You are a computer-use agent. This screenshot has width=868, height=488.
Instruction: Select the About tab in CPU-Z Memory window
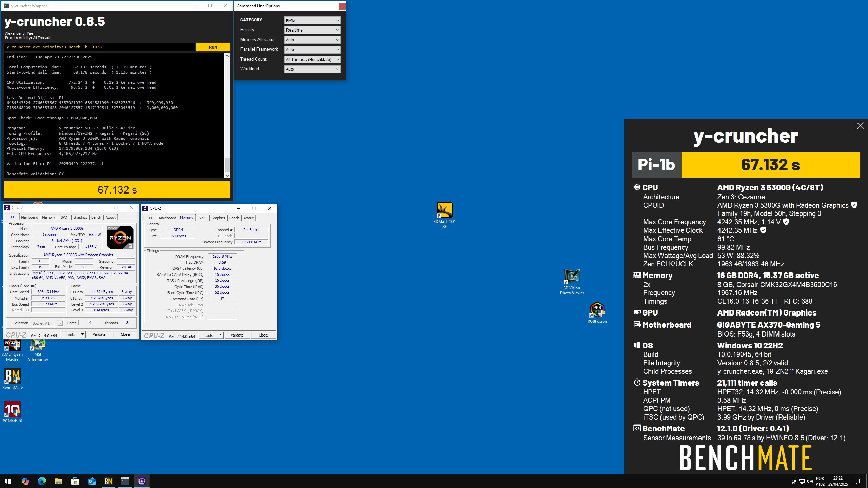tap(249, 218)
